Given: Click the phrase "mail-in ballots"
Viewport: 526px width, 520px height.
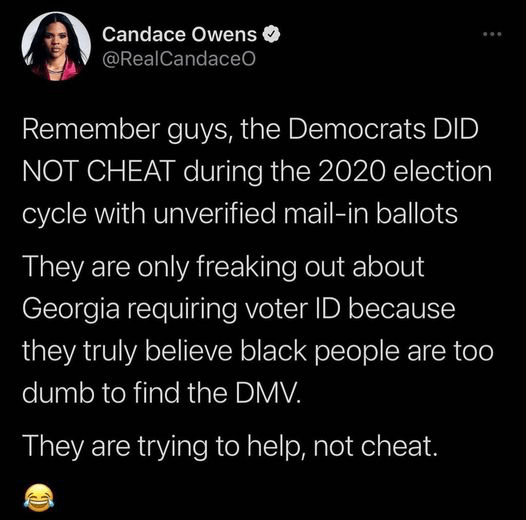Looking at the screenshot, I should point(371,213).
